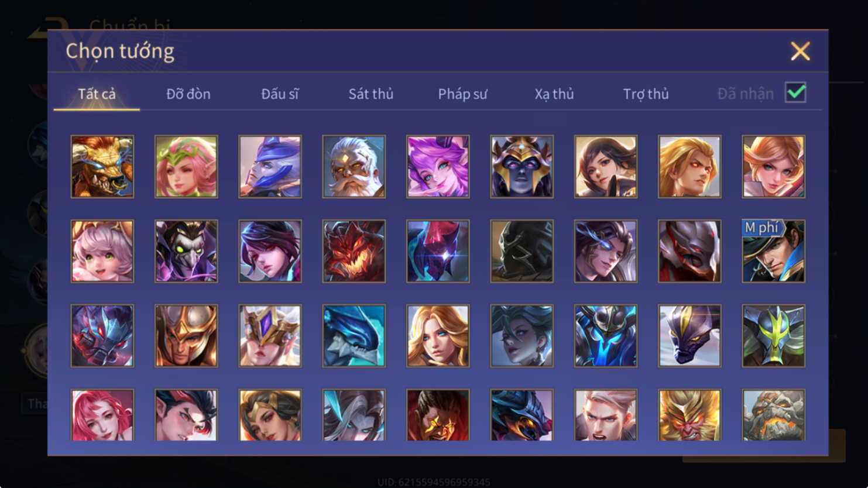Pick the purple-haired girl with cat ears

pyautogui.click(x=438, y=167)
